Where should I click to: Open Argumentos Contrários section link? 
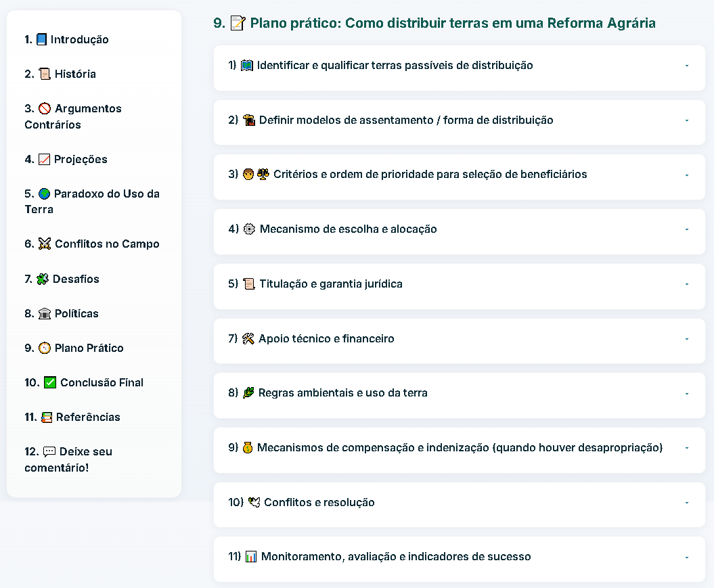73,116
